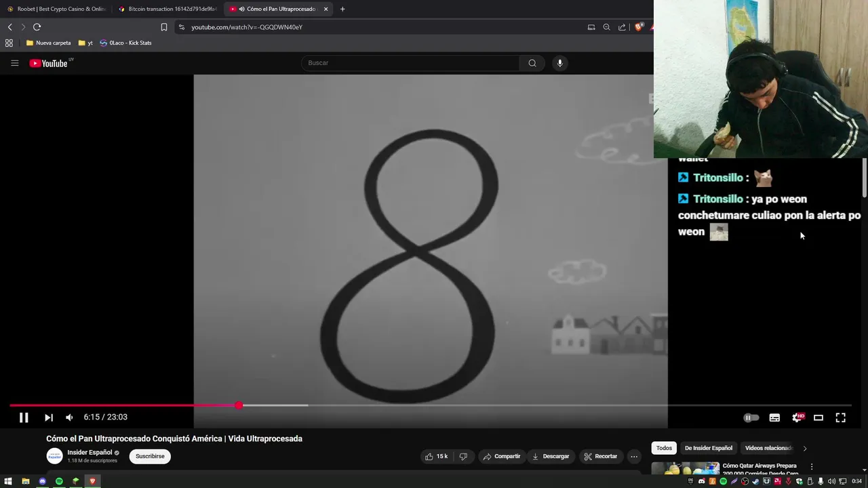The image size is (868, 488).
Task: Open Spotify from the taskbar
Action: click(59, 481)
